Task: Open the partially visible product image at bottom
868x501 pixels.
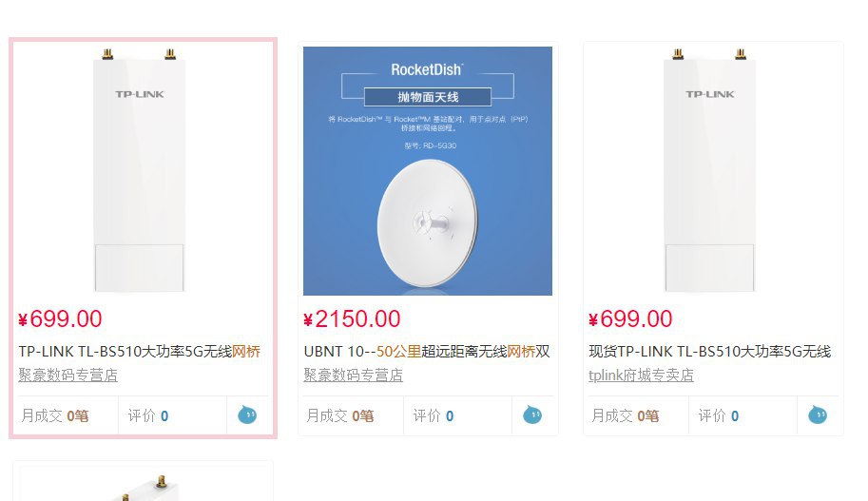Action: tap(143, 485)
